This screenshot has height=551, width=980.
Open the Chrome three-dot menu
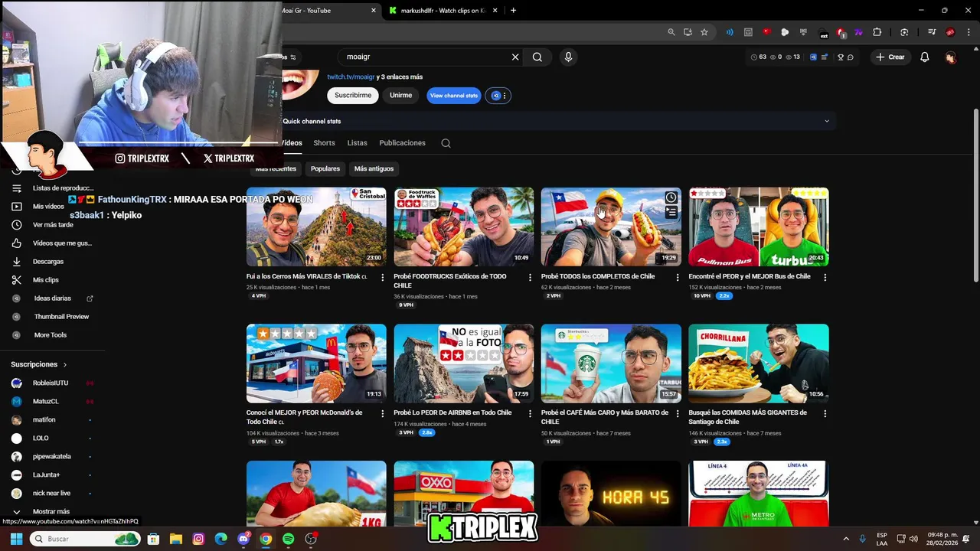(x=969, y=32)
